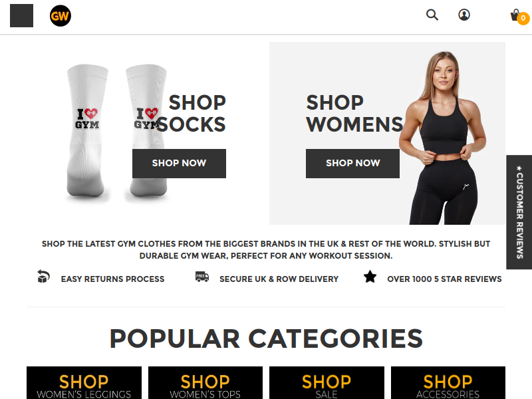The height and width of the screenshot is (399, 532).
Task: Open the user account icon
Action: pos(464,15)
